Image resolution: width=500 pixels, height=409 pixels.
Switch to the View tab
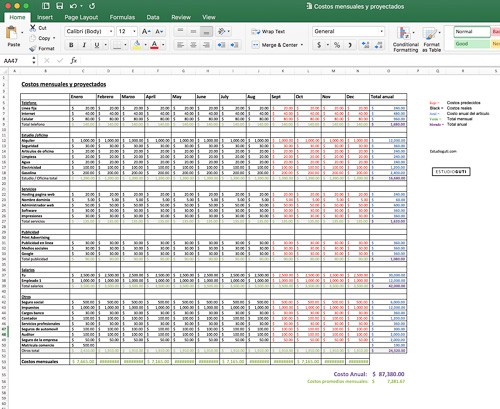[209, 17]
